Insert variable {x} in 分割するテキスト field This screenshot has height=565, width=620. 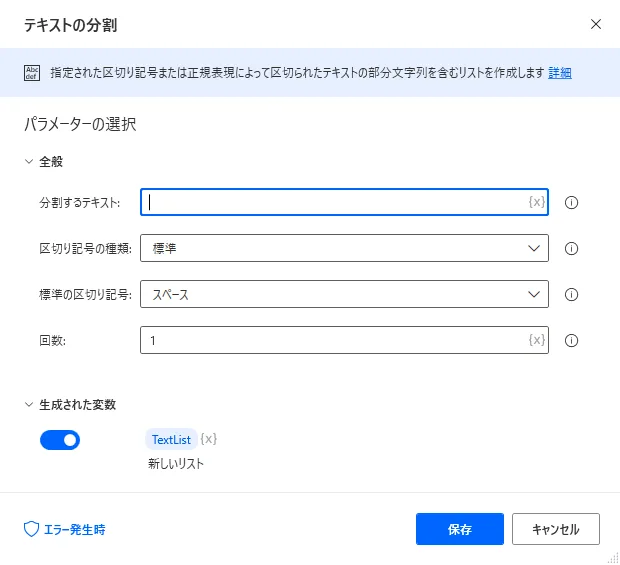coord(537,202)
